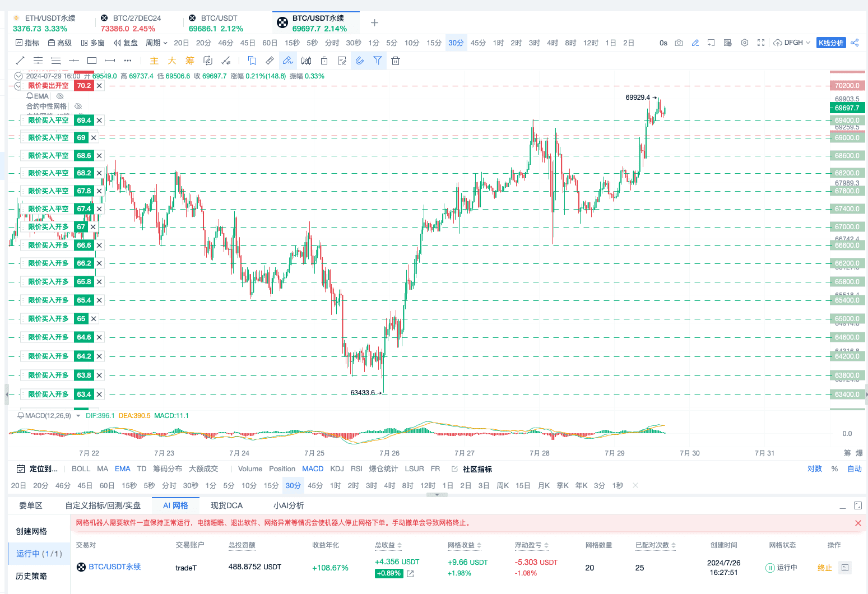The width and height of the screenshot is (868, 594).
Task: Collapse the bottom panel divider handle
Action: click(x=437, y=495)
